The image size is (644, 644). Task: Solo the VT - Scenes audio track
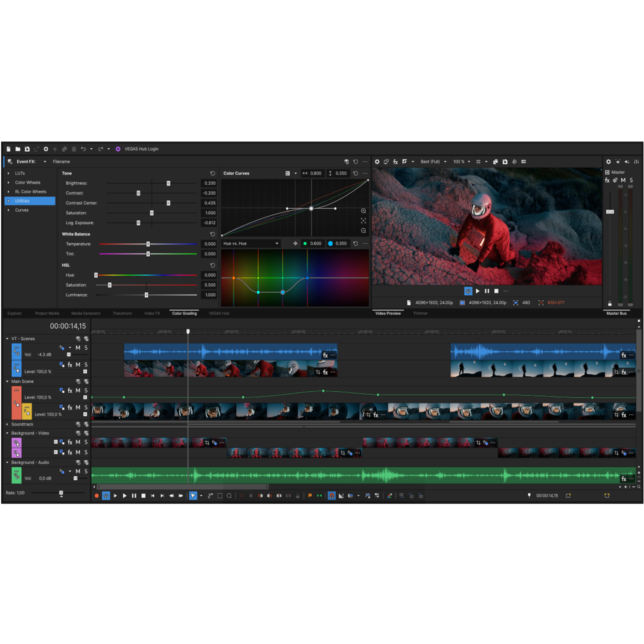86,348
